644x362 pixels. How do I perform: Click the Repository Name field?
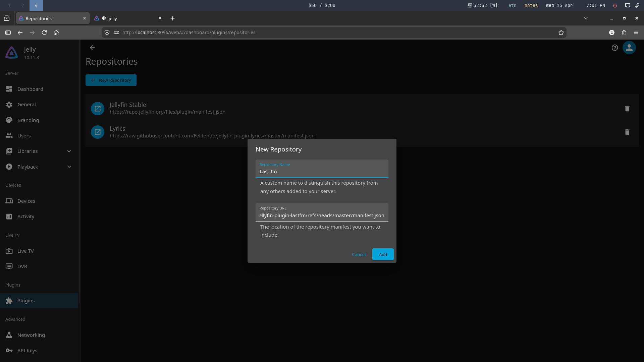coord(322,169)
